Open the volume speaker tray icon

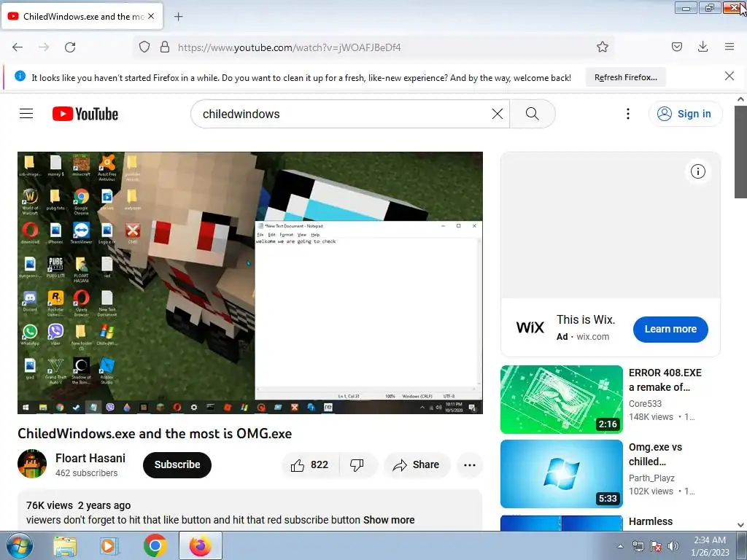(x=673, y=546)
